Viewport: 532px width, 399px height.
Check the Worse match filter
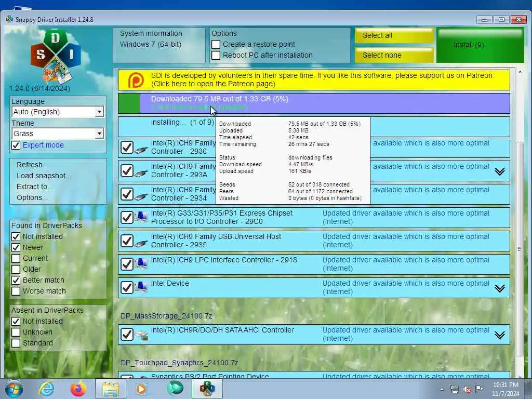point(16,291)
